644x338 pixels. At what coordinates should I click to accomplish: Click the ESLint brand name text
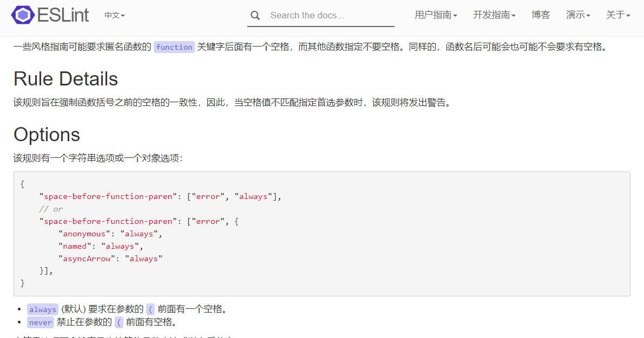pos(62,15)
